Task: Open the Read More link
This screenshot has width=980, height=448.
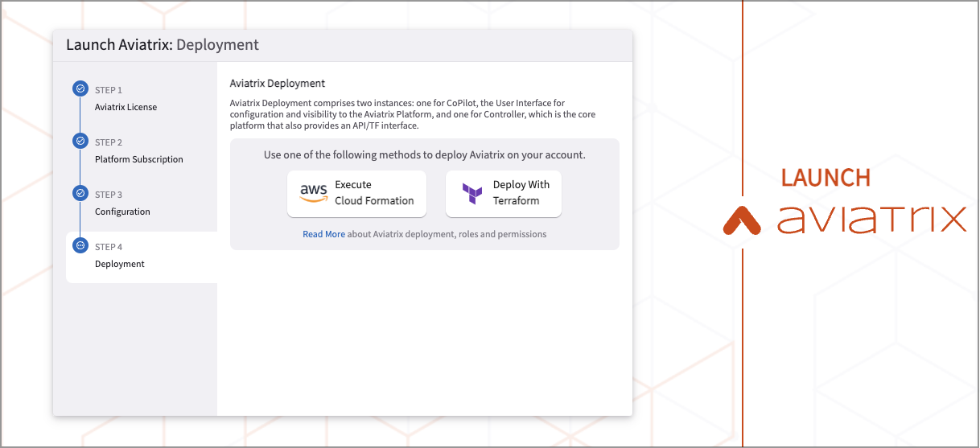Action: pyautogui.click(x=323, y=234)
